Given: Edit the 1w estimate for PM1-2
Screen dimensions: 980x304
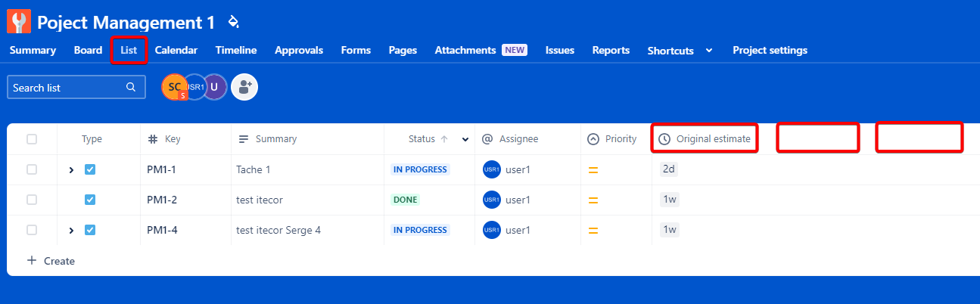Looking at the screenshot, I should click(x=670, y=200).
